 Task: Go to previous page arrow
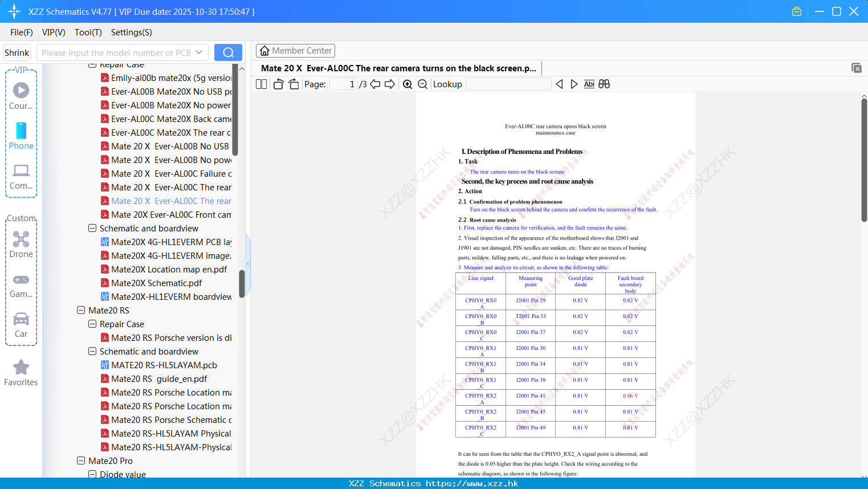375,84
